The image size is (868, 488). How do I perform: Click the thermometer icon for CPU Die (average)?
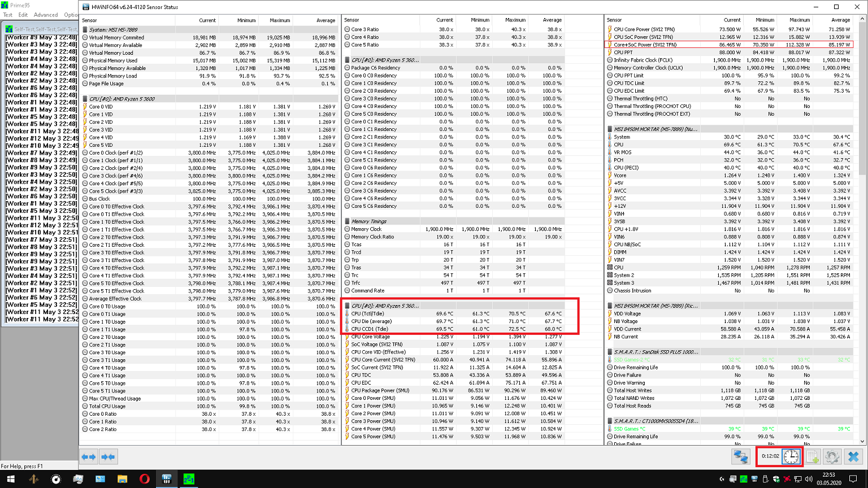click(x=347, y=321)
